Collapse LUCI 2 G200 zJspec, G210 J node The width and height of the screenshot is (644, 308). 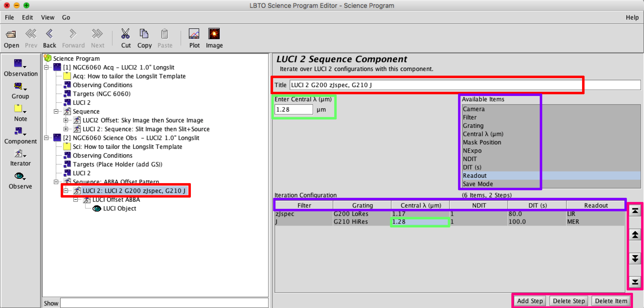[x=66, y=191]
